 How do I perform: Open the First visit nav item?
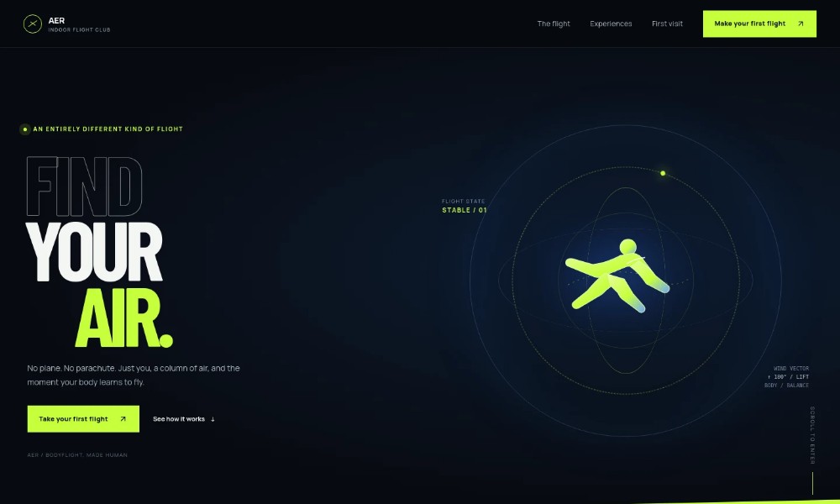coord(667,24)
